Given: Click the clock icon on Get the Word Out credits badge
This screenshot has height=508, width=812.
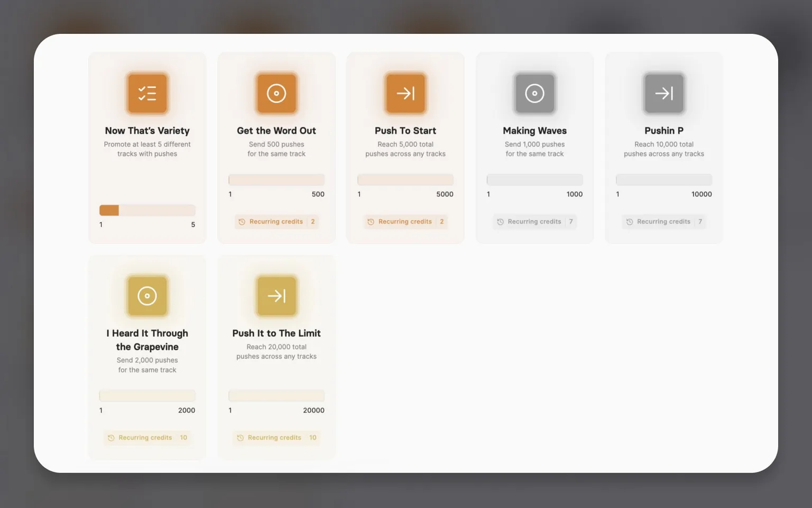Looking at the screenshot, I should (242, 222).
